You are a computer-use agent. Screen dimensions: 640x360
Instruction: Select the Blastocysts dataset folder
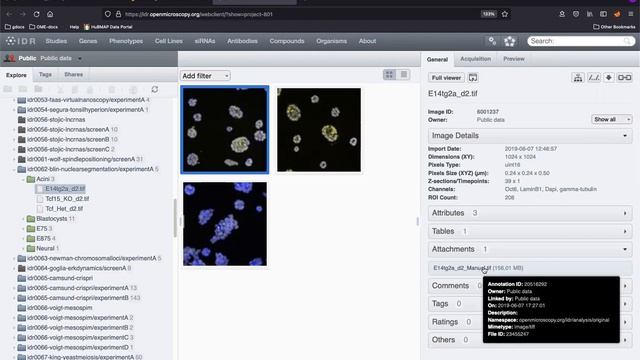(51, 219)
